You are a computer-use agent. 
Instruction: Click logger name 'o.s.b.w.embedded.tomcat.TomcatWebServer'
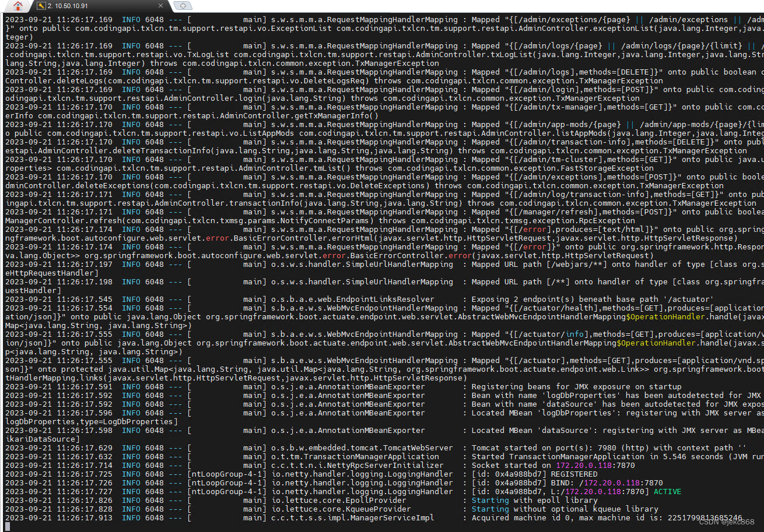362,448
